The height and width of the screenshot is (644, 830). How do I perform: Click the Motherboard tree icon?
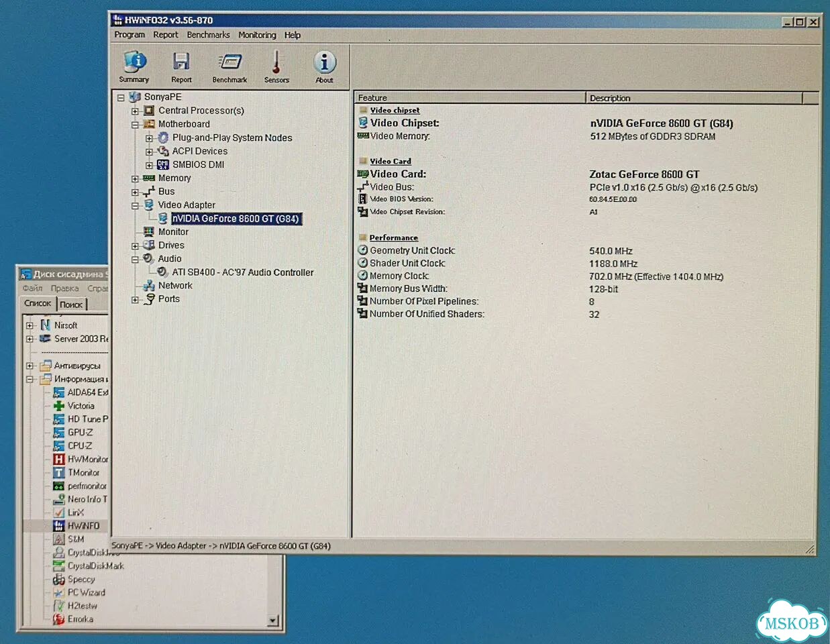pyautogui.click(x=149, y=124)
